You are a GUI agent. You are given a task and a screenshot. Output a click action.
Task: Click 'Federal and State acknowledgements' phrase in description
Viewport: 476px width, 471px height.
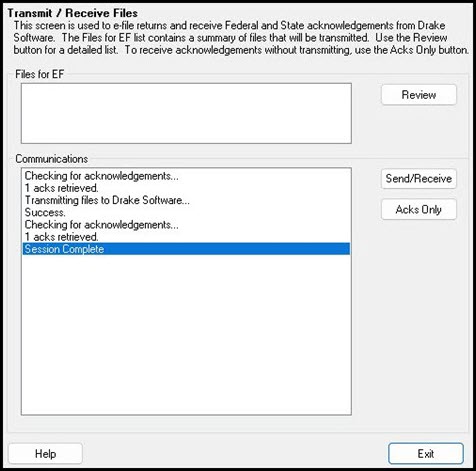coord(310,25)
